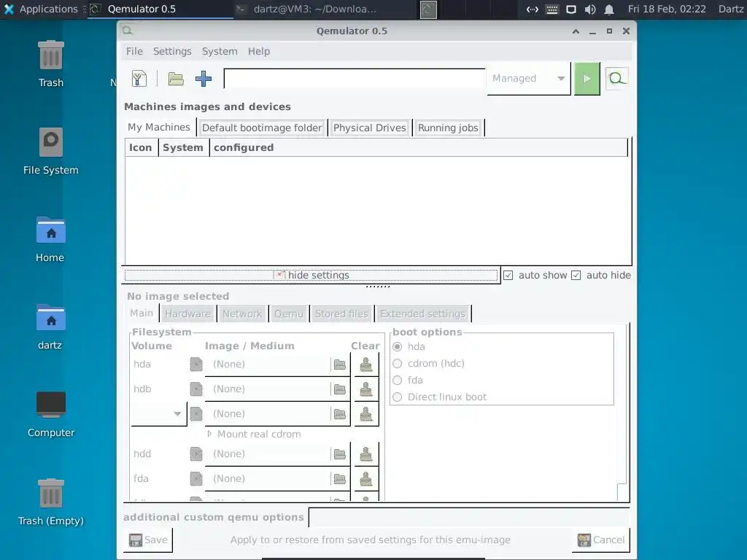Open the wrench settings tool icon

click(x=139, y=79)
